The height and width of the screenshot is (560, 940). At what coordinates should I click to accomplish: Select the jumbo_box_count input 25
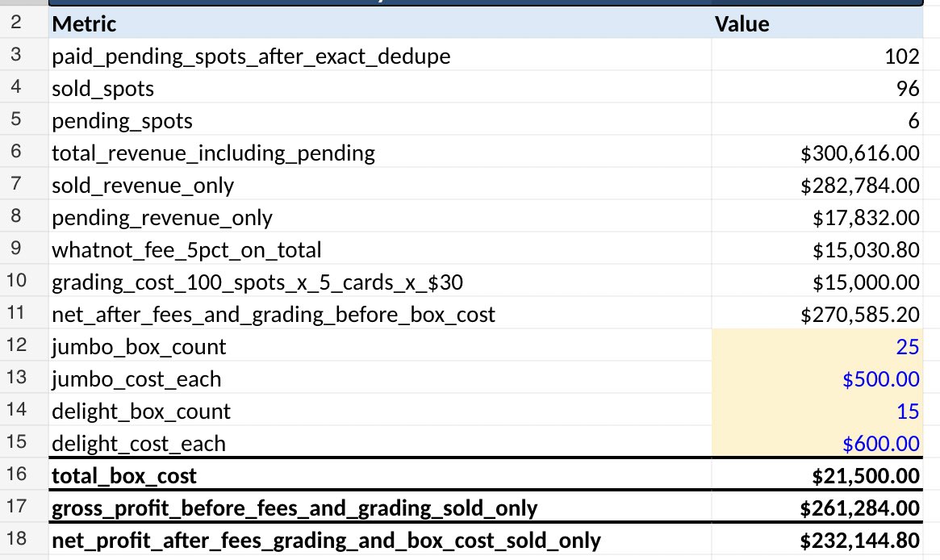[817, 346]
